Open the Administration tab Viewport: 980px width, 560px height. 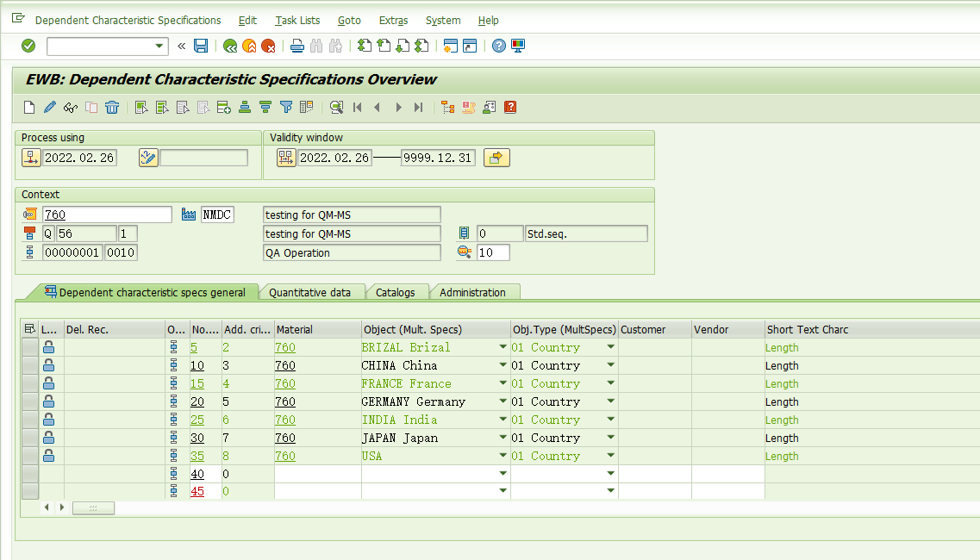tap(472, 293)
